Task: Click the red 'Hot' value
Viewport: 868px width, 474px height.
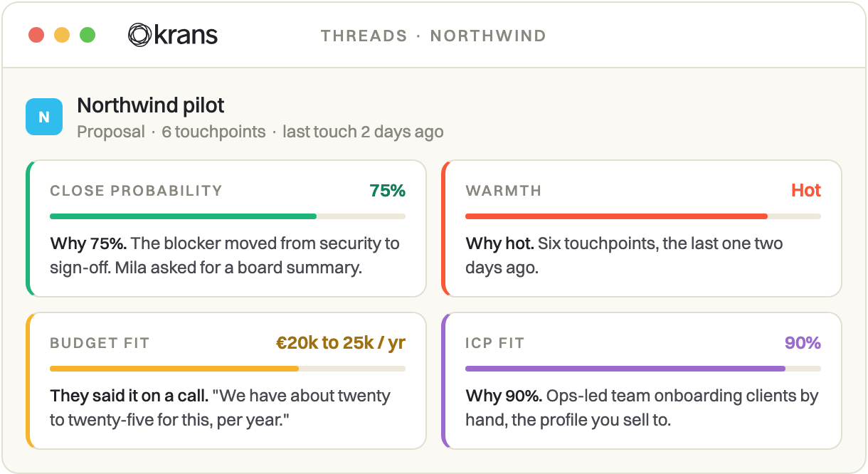Action: [x=806, y=191]
